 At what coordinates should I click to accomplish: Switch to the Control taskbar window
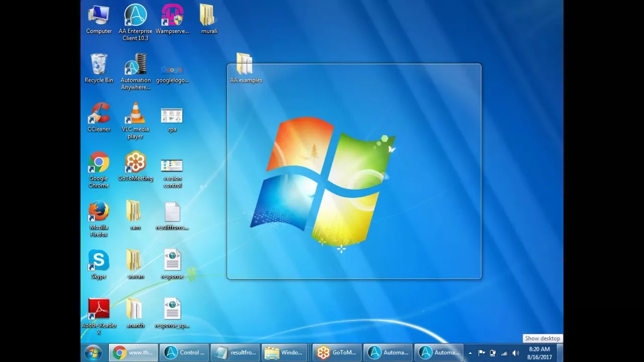(184, 352)
